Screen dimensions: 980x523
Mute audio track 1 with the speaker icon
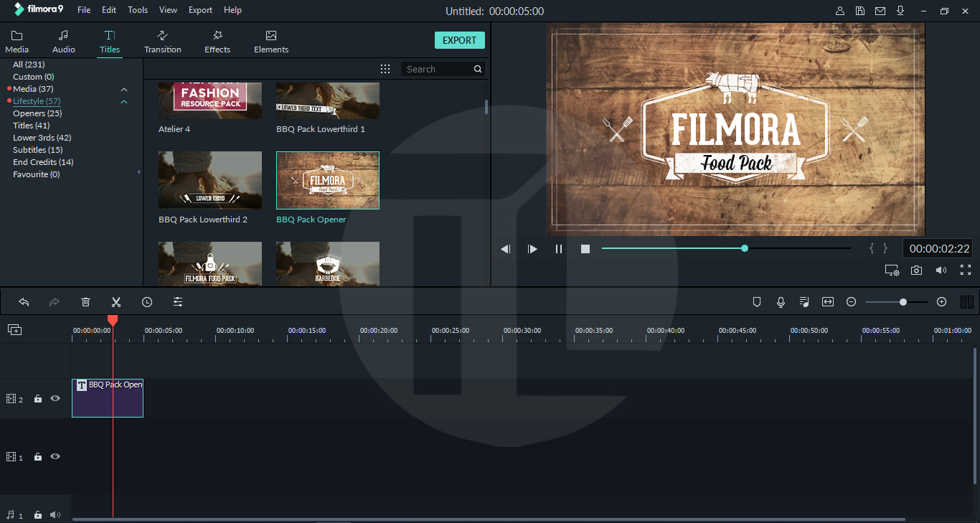(55, 514)
